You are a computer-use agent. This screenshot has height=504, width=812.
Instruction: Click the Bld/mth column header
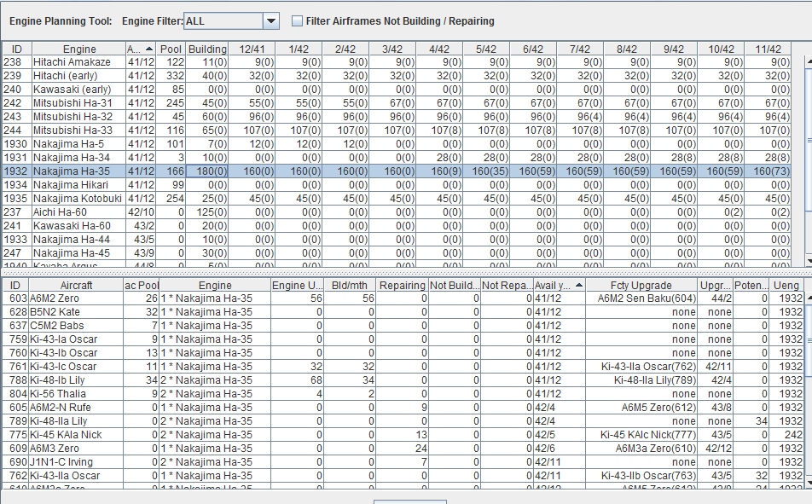pyautogui.click(x=350, y=286)
